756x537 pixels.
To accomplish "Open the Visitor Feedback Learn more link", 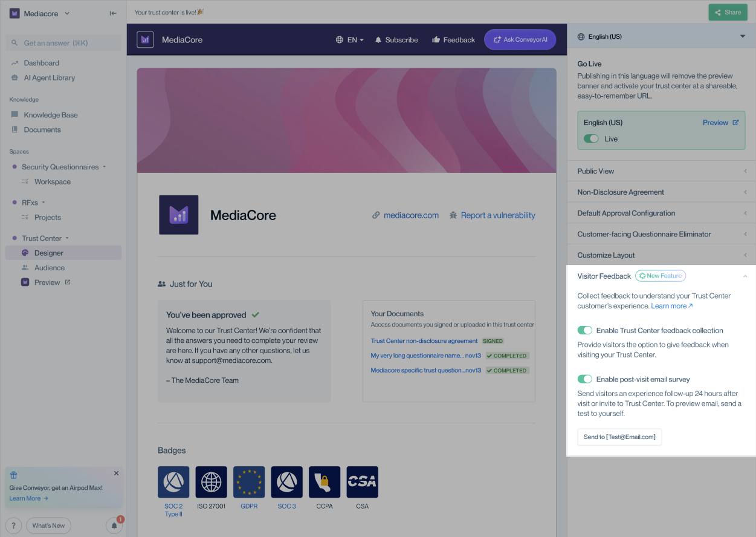I will click(671, 306).
